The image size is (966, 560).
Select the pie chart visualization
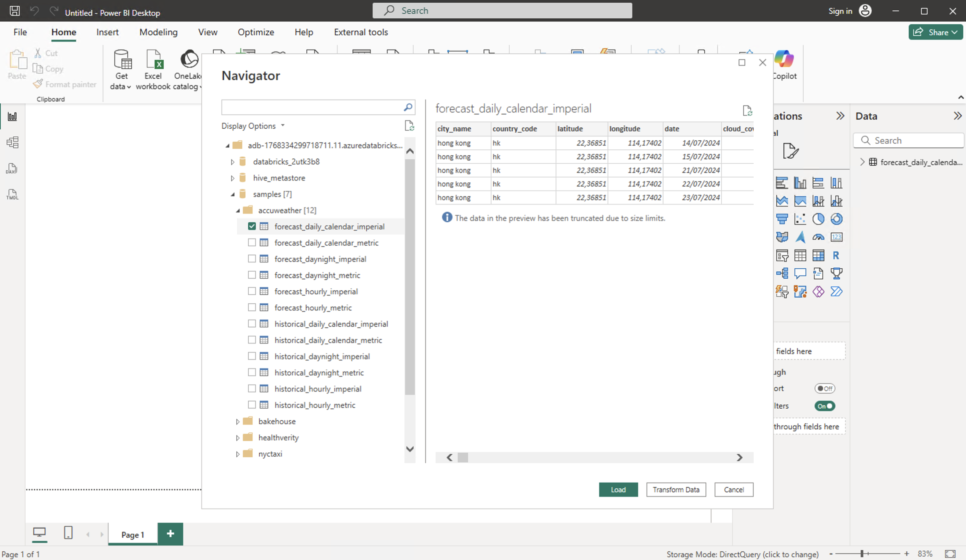(x=818, y=219)
